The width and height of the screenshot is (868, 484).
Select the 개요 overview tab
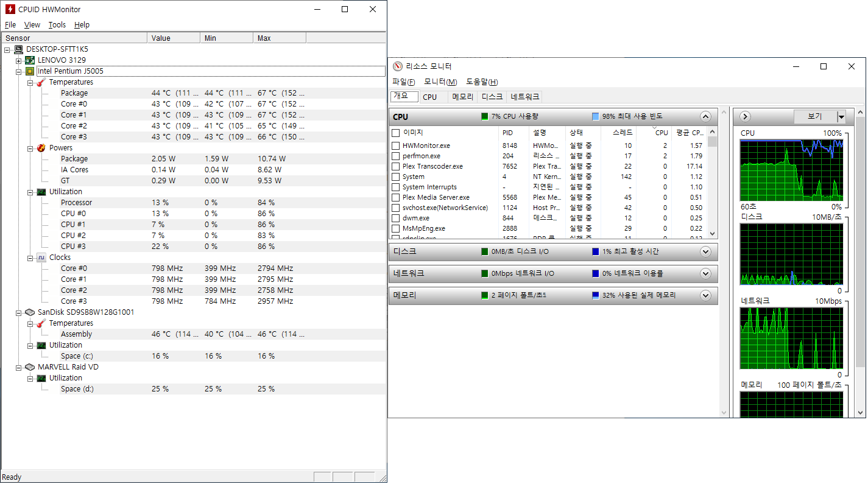tap(404, 96)
